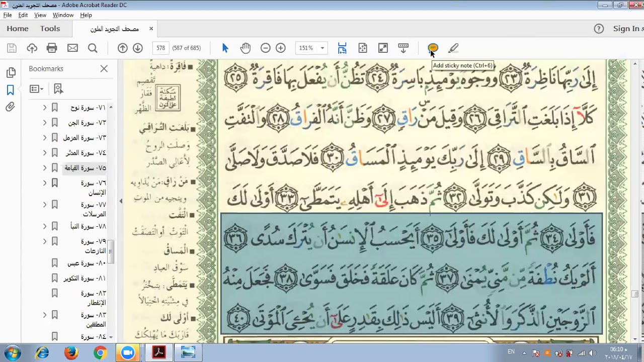Click the full screen mode icon
Screen dimensions: 644x362
383,48
